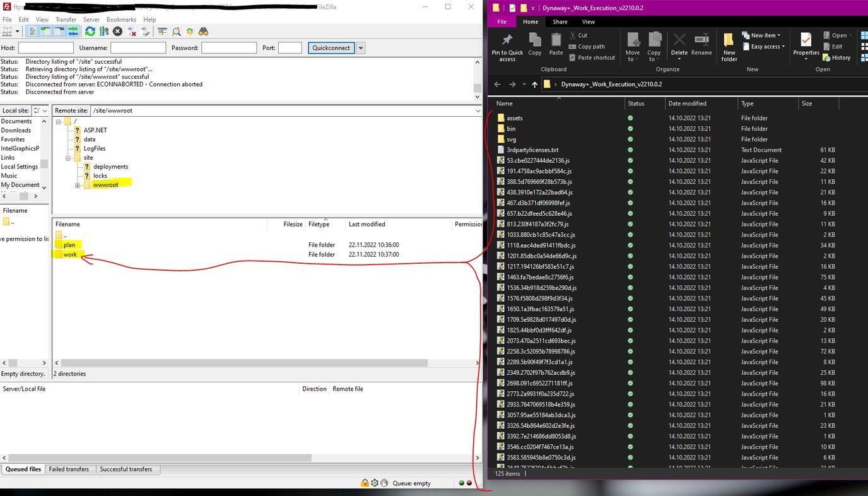Screen dimensions: 868x496
Task: Toggle the transfer queue display
Action: (73, 32)
